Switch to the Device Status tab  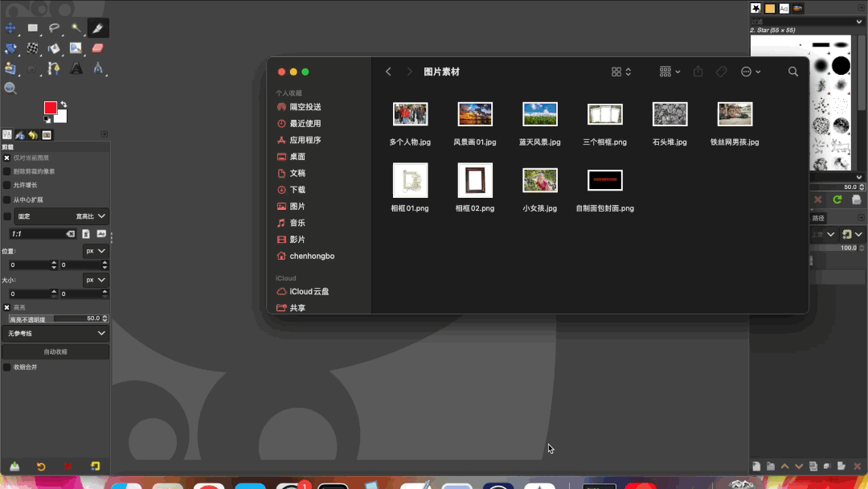tap(20, 134)
